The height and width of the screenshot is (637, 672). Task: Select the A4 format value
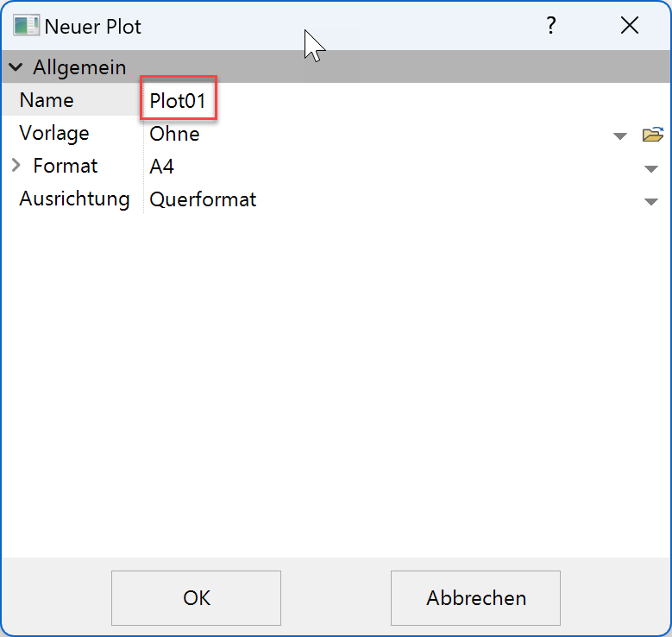click(161, 167)
